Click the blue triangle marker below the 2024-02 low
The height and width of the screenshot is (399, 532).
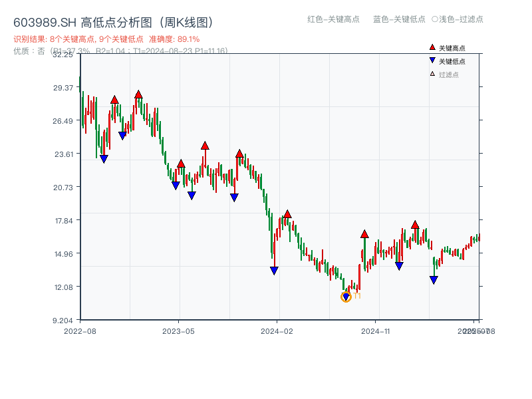click(274, 269)
